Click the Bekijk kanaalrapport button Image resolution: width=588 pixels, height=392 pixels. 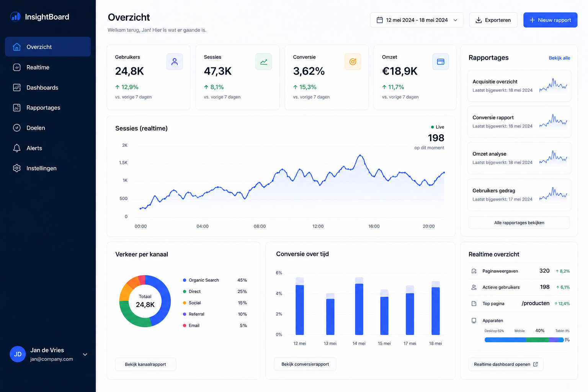[x=145, y=364]
